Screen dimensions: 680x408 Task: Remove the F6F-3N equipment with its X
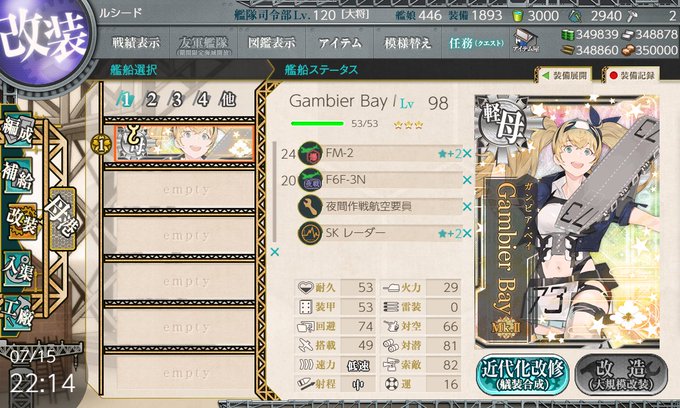[467, 180]
